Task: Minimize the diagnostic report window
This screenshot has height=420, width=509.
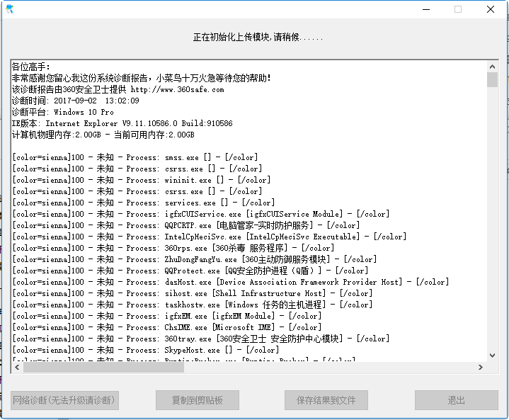Action: (x=427, y=9)
